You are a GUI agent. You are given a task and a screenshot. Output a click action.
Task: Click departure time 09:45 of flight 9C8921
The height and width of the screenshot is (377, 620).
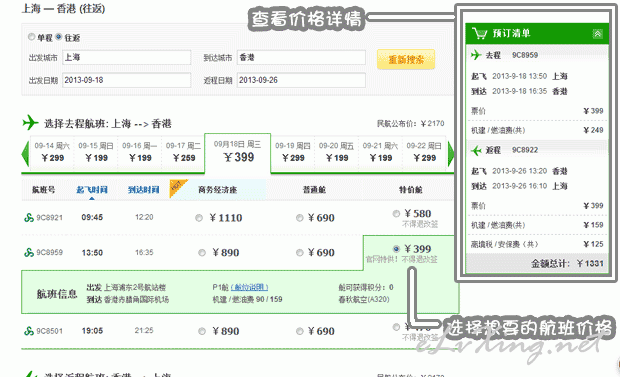click(92, 217)
